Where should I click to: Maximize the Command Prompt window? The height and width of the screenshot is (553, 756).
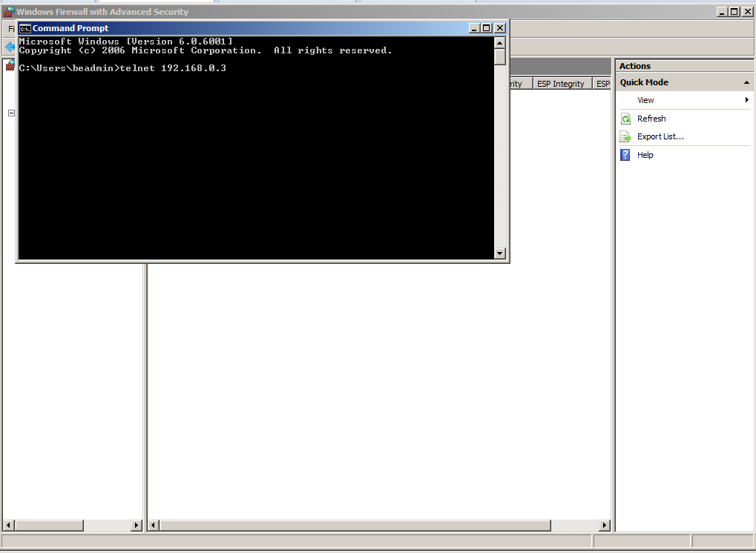(487, 28)
